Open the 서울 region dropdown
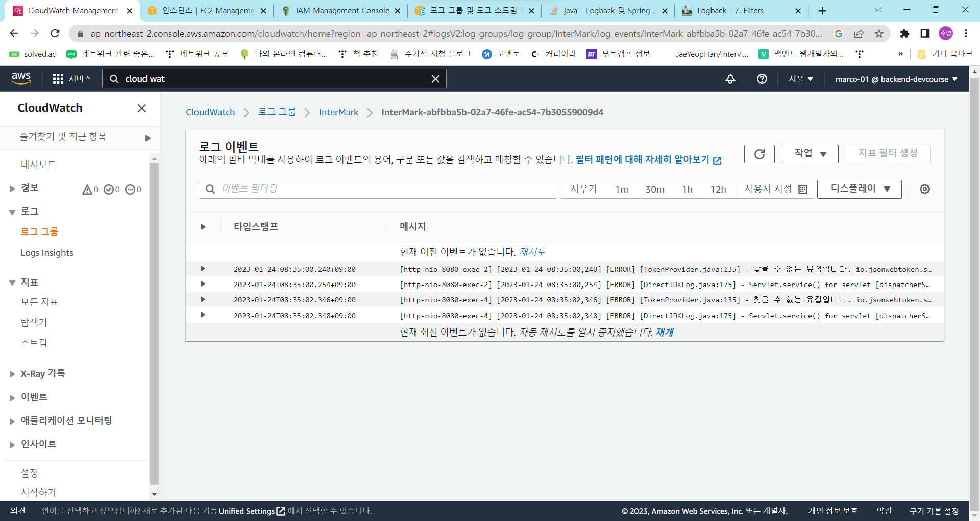This screenshot has height=521, width=980. (800, 79)
